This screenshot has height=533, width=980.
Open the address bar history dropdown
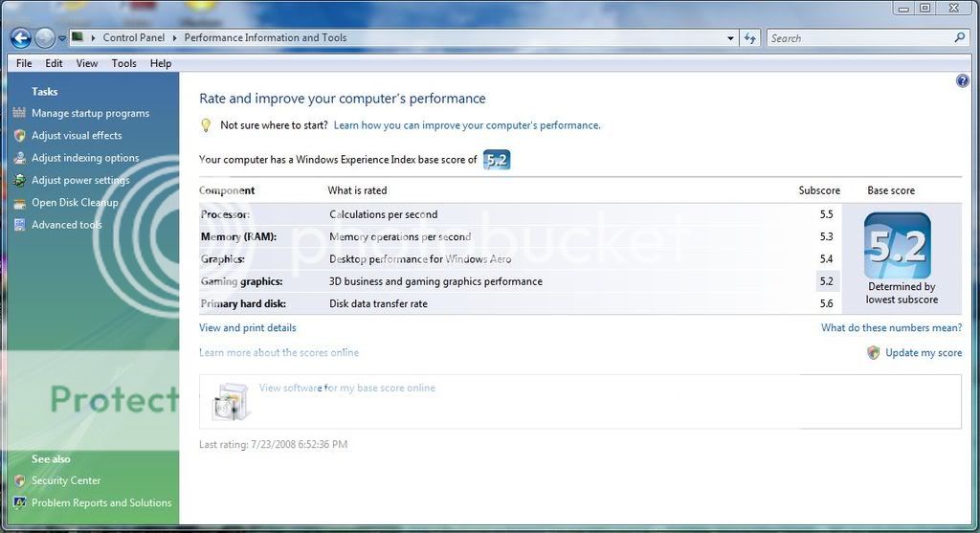point(730,38)
